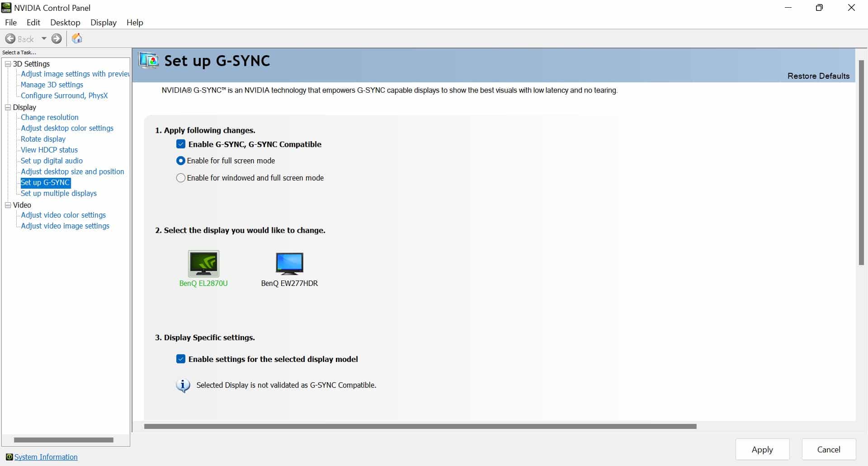Toggle Enable settings for selected display model
Screen dimensions: 868x466
click(181, 359)
